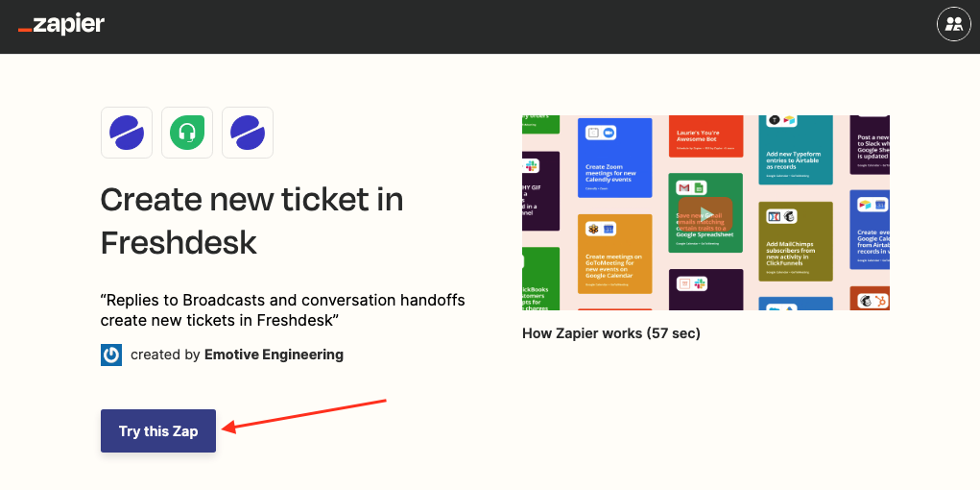Click the Emotive icon left of Freshdesk
The width and height of the screenshot is (980, 490).
[x=127, y=133]
